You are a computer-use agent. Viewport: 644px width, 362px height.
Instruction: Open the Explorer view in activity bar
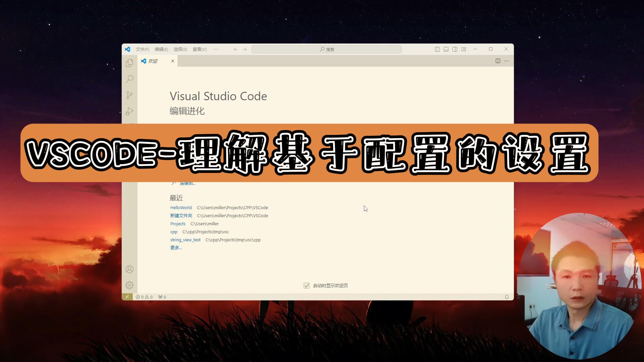[x=129, y=63]
